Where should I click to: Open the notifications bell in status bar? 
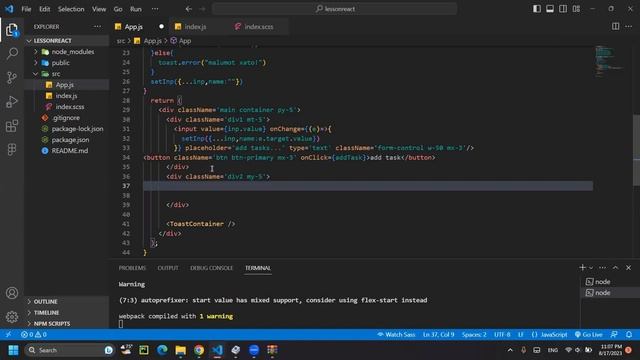pyautogui.click(x=629, y=335)
